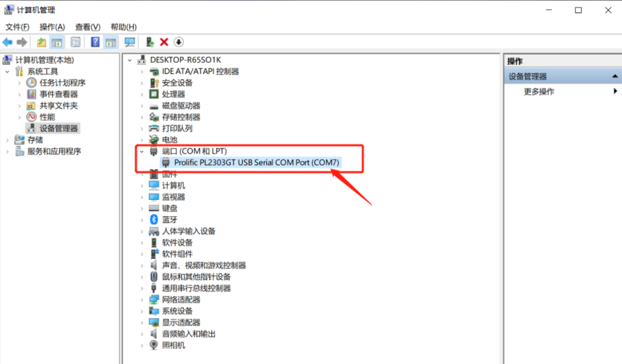The width and height of the screenshot is (622, 364).
Task: Expand the 通用串行总线控制器 category
Action: (142, 288)
